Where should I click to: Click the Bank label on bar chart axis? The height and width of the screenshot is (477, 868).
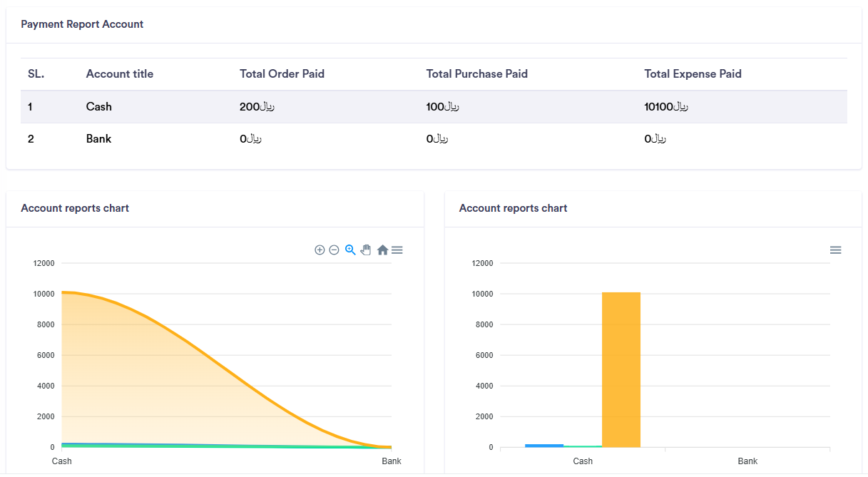coord(747,461)
